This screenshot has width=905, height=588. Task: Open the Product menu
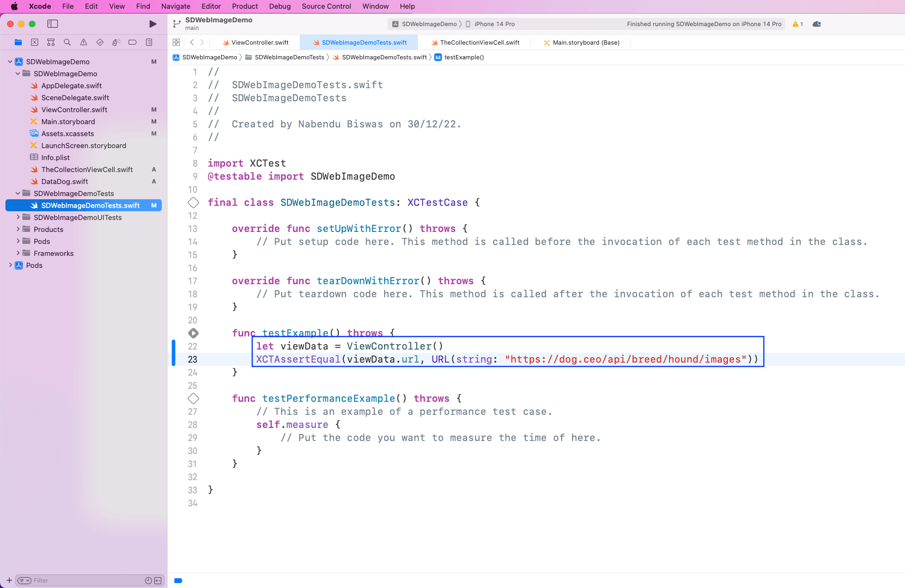coord(245,7)
